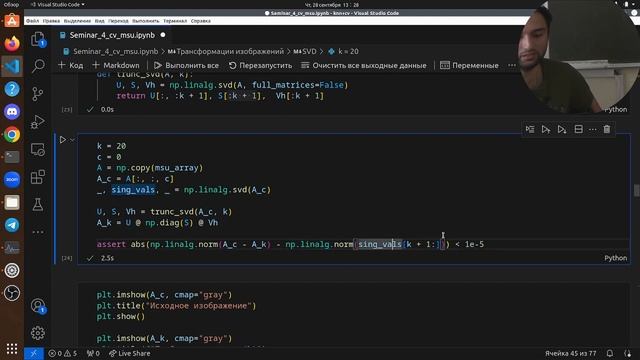This screenshot has width=640, height=360.
Task: Click the errors and warnings status indicator
Action: coord(62,353)
